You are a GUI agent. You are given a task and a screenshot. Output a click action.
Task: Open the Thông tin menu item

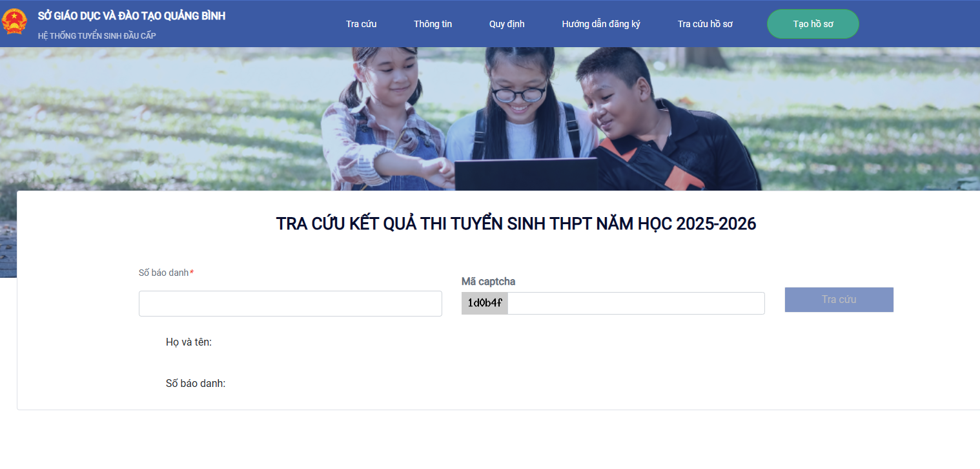click(433, 24)
